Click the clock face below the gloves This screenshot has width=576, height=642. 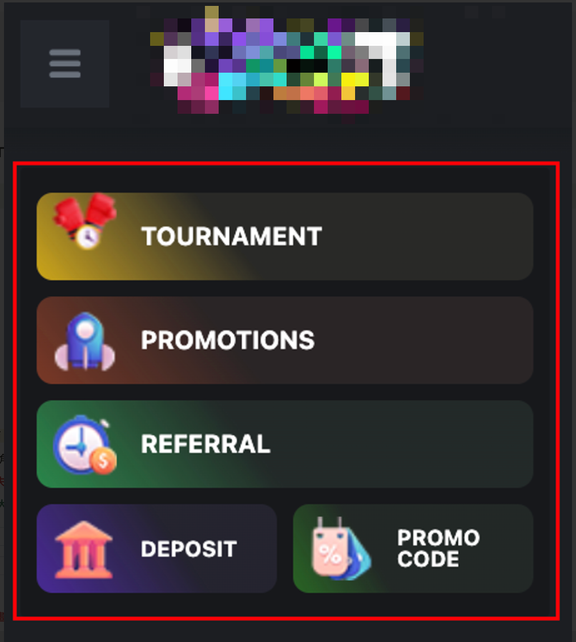[x=88, y=237]
